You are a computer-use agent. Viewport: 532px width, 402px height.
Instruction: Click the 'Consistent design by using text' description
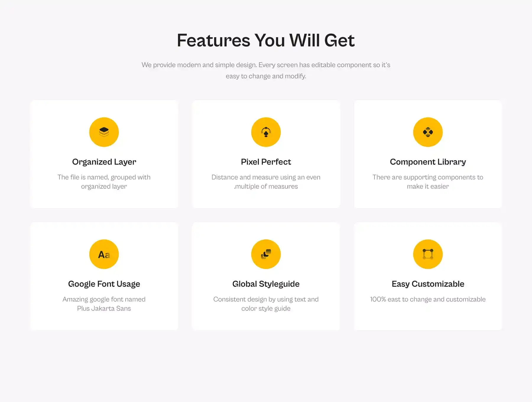pos(266,304)
